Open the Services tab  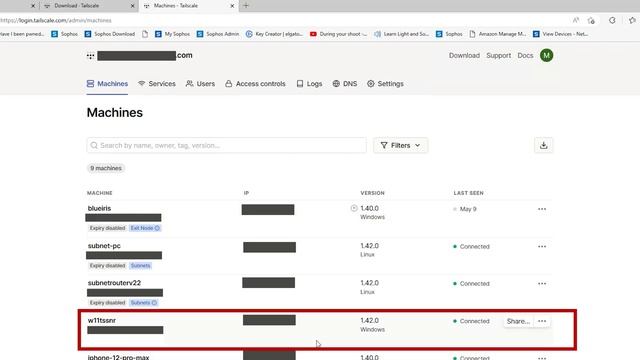pos(157,84)
